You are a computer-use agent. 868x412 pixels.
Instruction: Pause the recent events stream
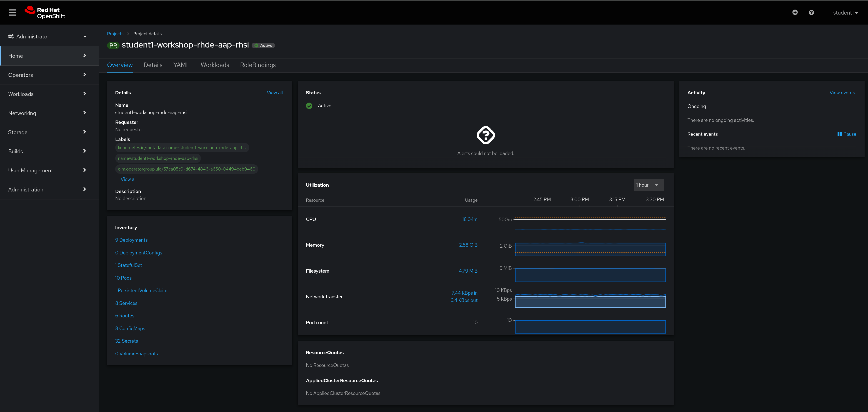point(846,134)
